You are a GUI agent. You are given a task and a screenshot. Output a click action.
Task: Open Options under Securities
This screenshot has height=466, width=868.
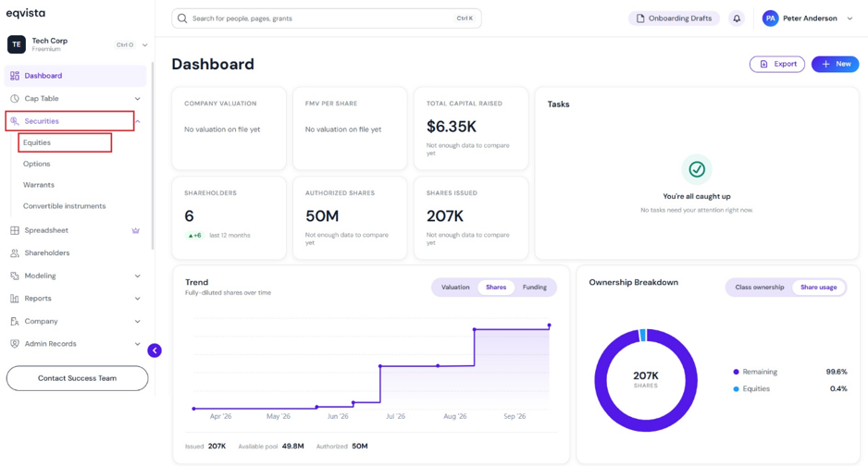click(x=36, y=164)
